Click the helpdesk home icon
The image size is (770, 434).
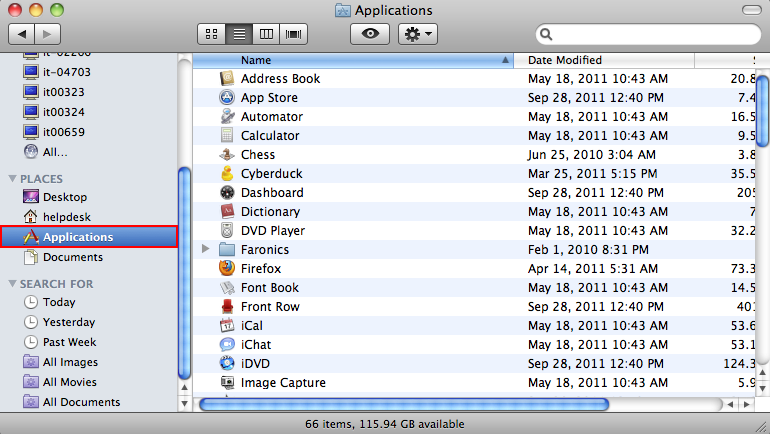[x=30, y=217]
